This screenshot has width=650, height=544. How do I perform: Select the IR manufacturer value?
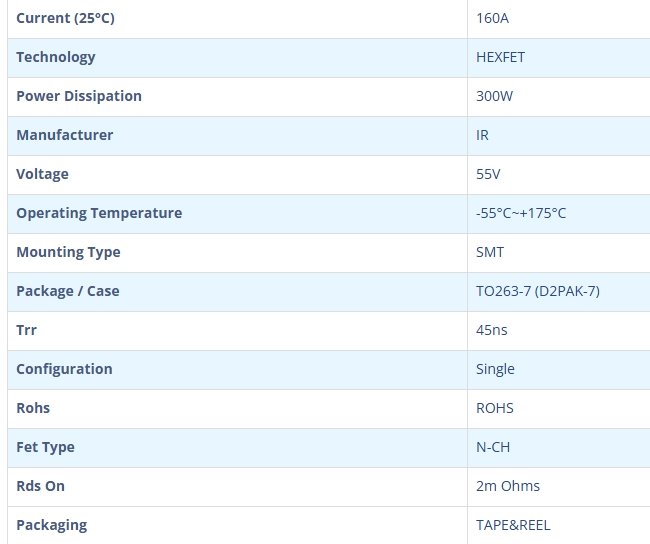(x=483, y=135)
